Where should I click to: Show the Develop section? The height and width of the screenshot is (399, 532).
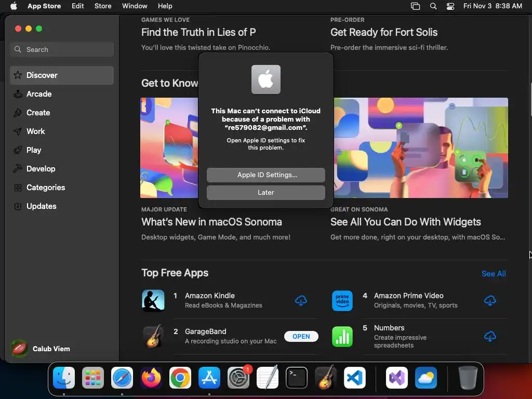pyautogui.click(x=62, y=169)
